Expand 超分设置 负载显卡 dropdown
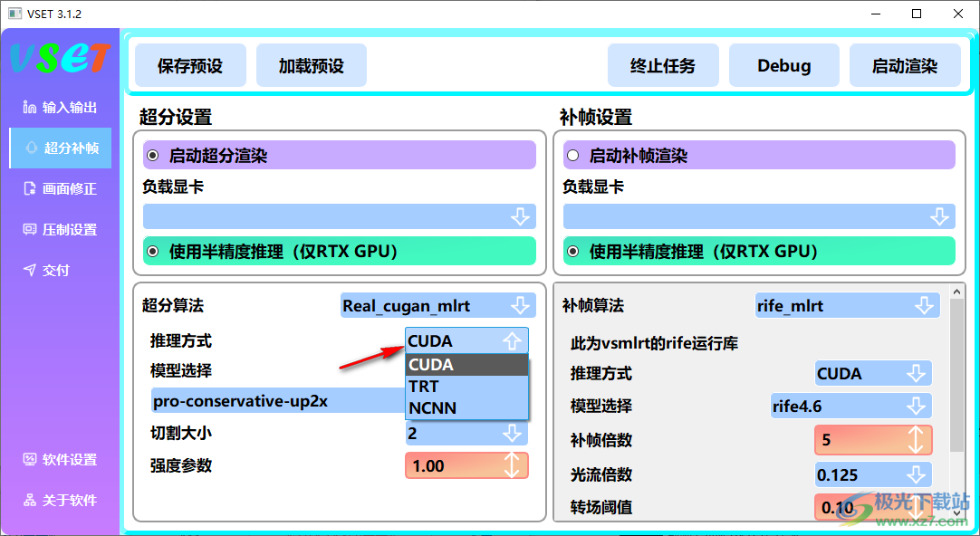 (340, 216)
